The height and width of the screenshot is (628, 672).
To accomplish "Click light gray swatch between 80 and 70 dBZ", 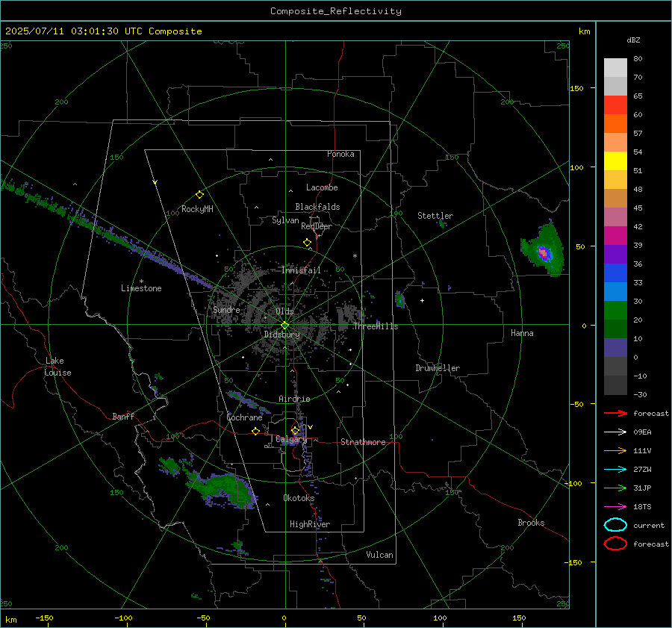I will 615,68.
